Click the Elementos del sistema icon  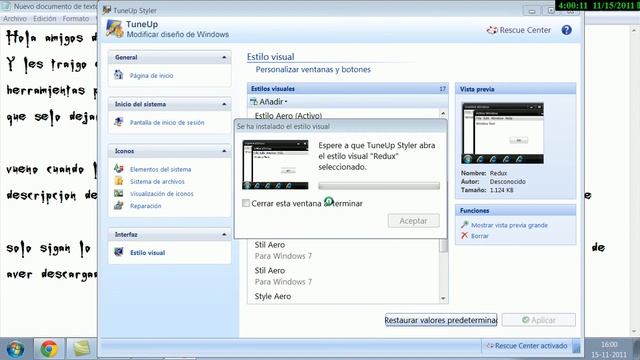tap(119, 169)
